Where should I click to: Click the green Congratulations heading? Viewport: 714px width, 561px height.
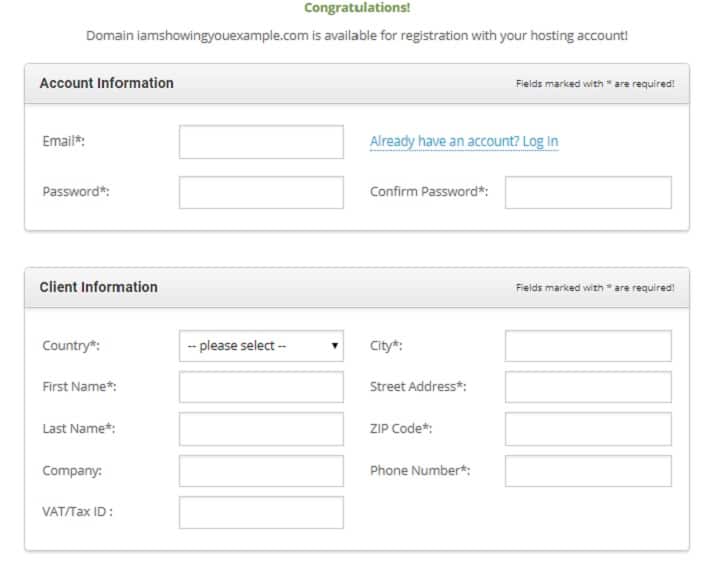click(357, 8)
